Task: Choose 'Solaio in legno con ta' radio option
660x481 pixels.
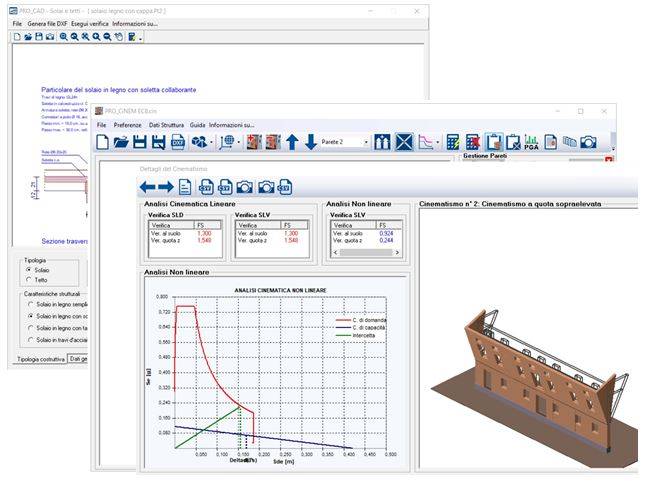Action: click(x=30, y=327)
